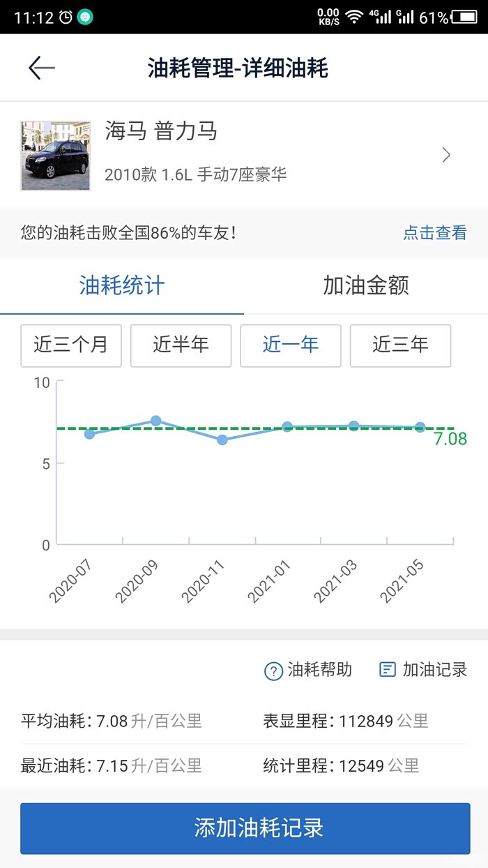Switch to the 加油金额 tab
The width and height of the screenshot is (488, 868).
click(x=366, y=285)
